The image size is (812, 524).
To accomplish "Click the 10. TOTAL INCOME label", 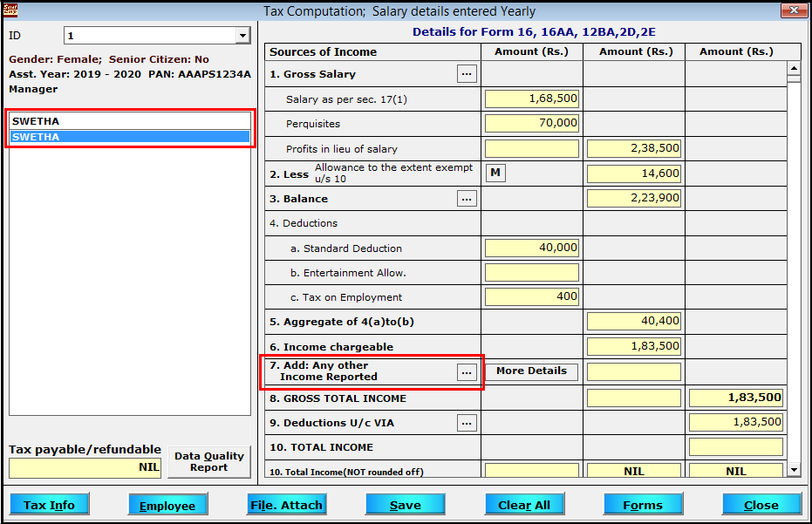I will (x=321, y=447).
